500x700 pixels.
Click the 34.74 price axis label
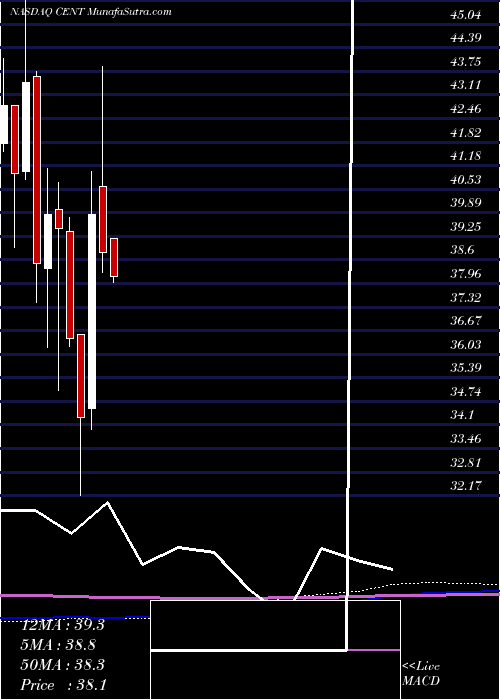pyautogui.click(x=466, y=392)
